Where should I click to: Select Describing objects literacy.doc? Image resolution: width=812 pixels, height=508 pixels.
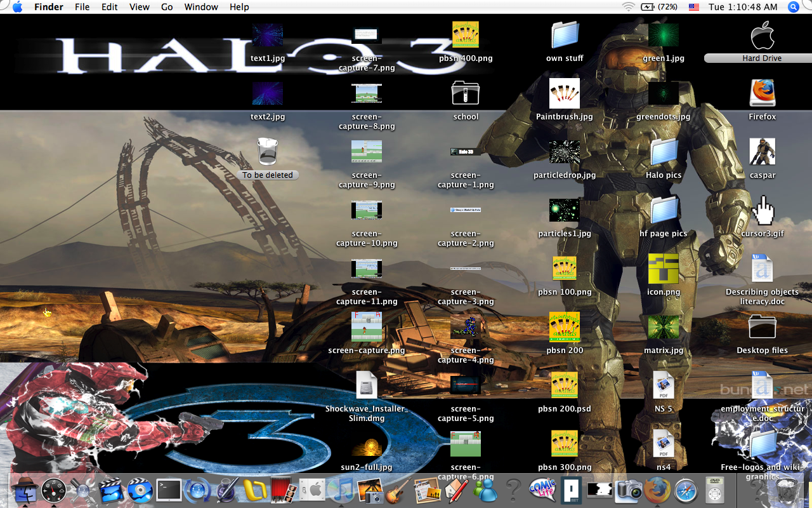763,269
